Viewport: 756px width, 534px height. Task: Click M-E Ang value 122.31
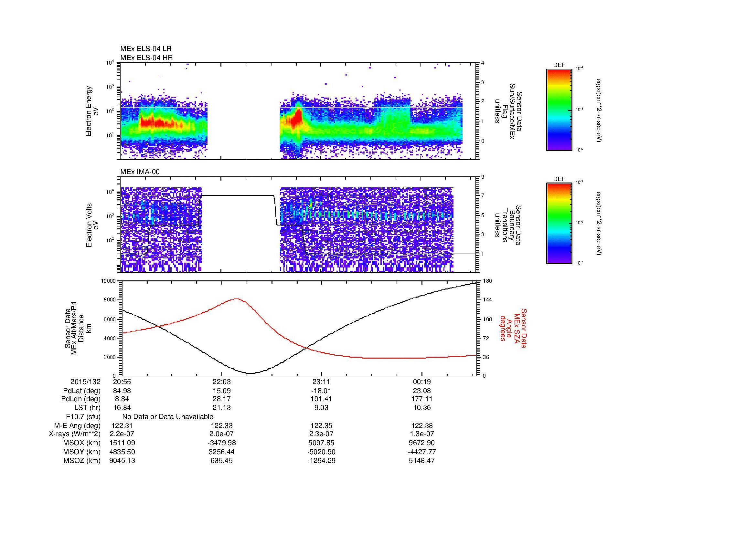pyautogui.click(x=122, y=426)
